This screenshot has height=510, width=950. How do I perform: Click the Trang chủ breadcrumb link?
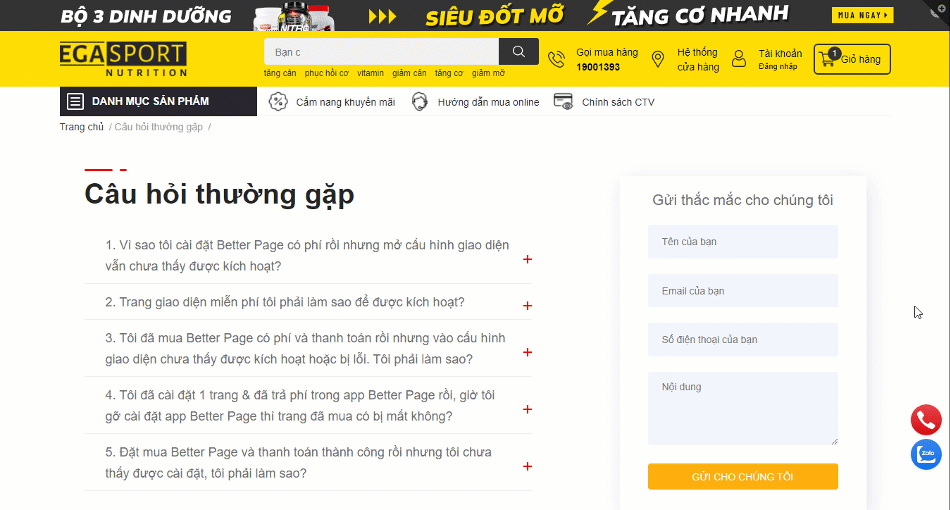81,127
